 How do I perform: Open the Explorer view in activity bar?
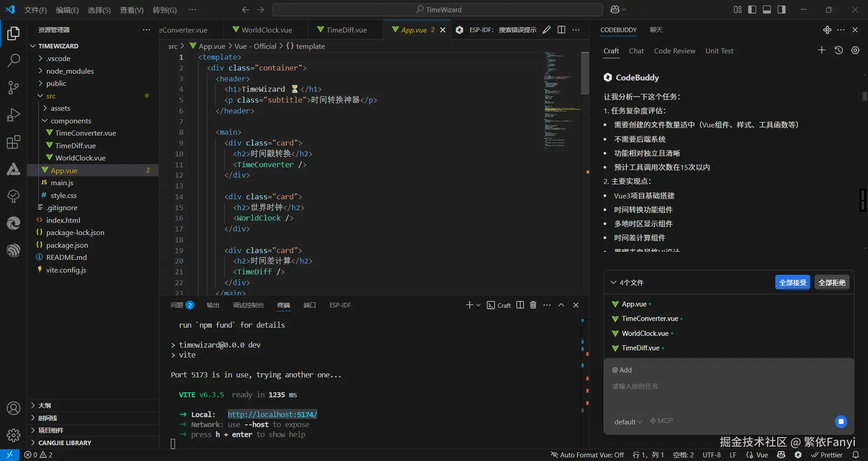coord(14,33)
